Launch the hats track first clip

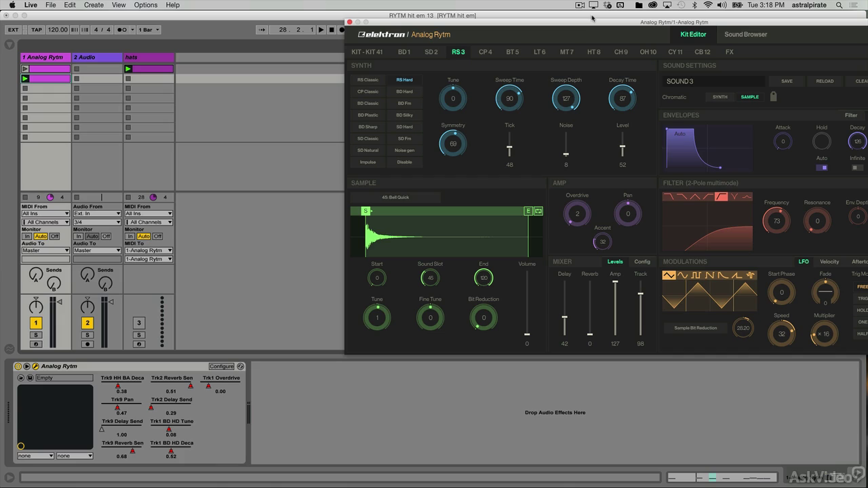coord(128,68)
